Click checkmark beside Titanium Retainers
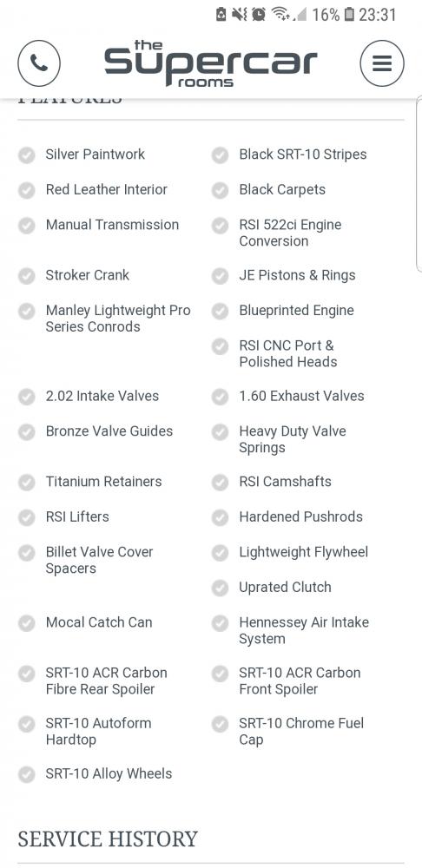Viewport: 422px width, 868px height. tap(26, 482)
